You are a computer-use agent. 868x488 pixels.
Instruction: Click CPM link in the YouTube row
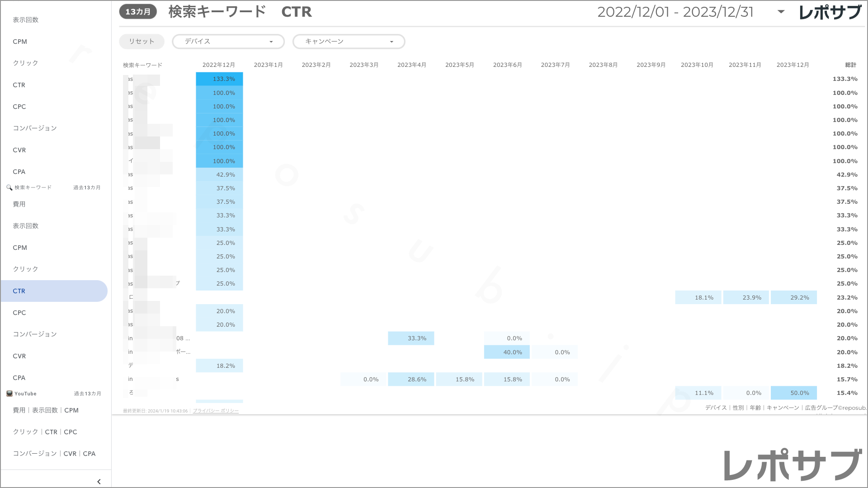pos(71,410)
